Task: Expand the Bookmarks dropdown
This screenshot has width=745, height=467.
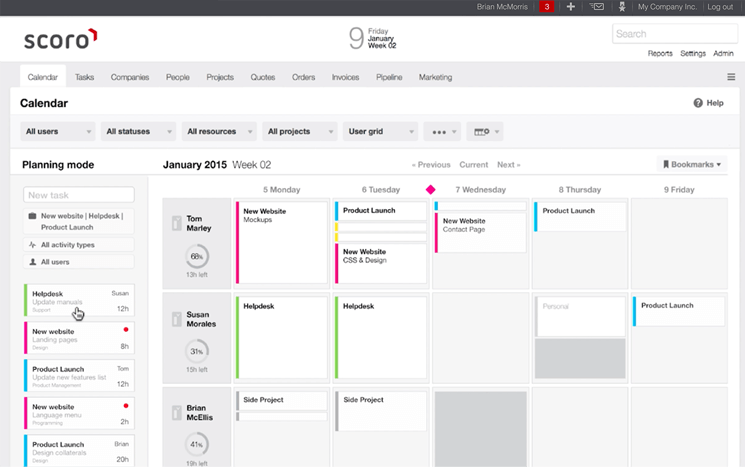Action: [692, 164]
